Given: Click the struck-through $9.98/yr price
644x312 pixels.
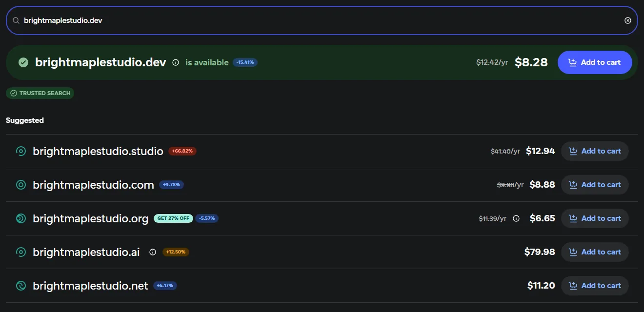Looking at the screenshot, I should pyautogui.click(x=510, y=185).
